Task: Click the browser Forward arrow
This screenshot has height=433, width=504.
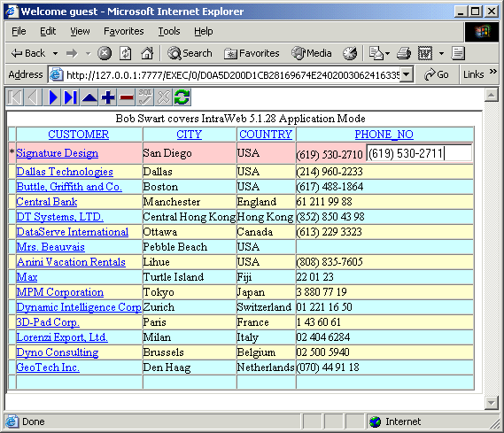Action: 72,53
